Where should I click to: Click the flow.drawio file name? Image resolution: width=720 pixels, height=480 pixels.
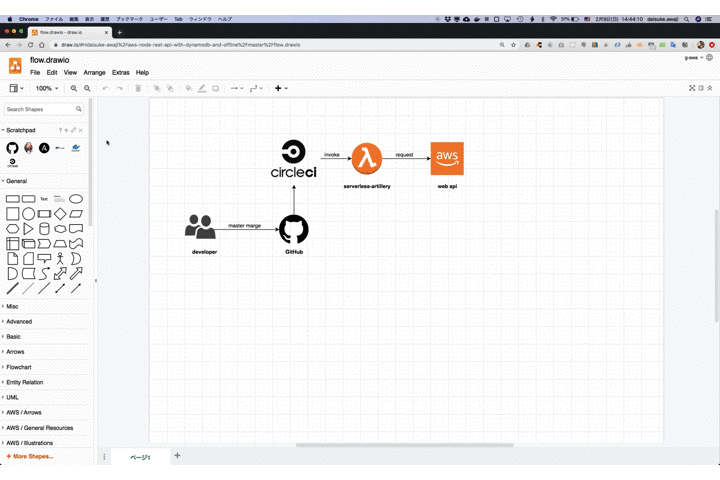pyautogui.click(x=50, y=60)
